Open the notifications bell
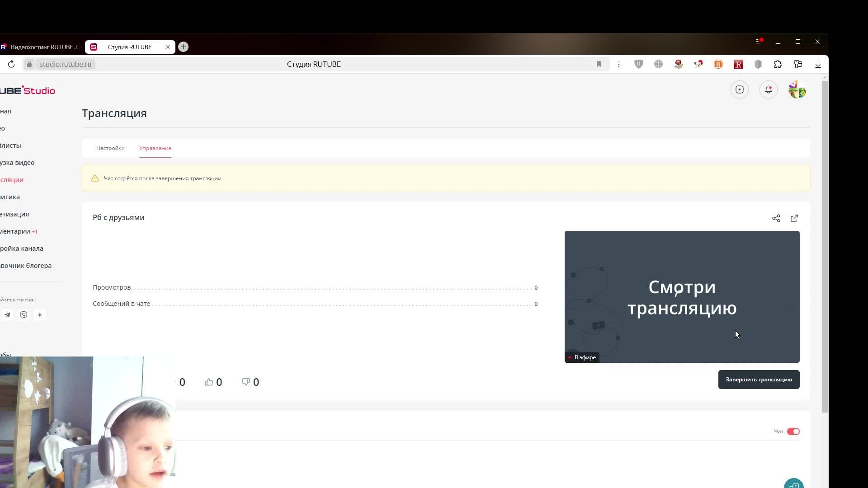 pyautogui.click(x=769, y=89)
